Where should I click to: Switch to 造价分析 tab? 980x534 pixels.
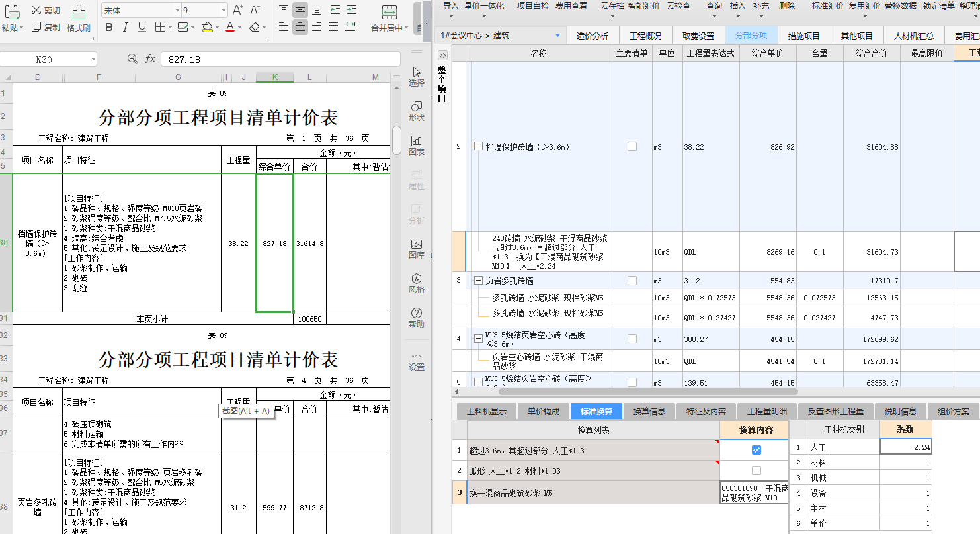coord(592,36)
